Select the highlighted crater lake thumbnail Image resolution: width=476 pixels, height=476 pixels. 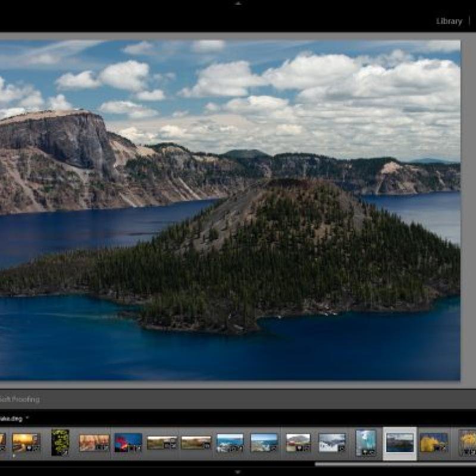coord(400,443)
